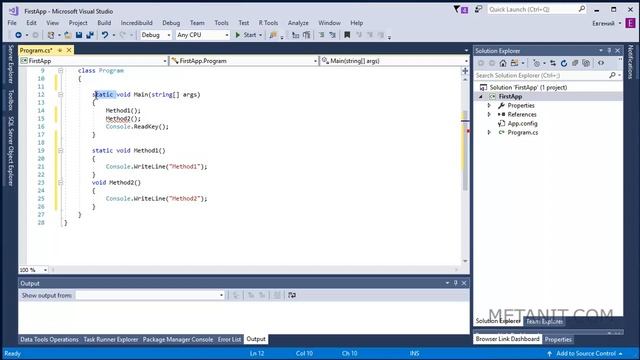The width and height of the screenshot is (640, 360).
Task: Click the editor vertical scrollbar thumb
Action: point(465,150)
